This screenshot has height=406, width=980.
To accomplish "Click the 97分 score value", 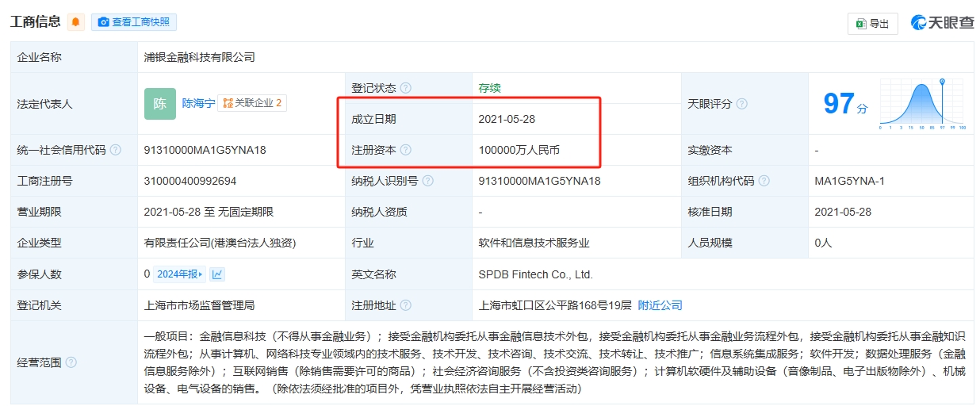I will 845,104.
